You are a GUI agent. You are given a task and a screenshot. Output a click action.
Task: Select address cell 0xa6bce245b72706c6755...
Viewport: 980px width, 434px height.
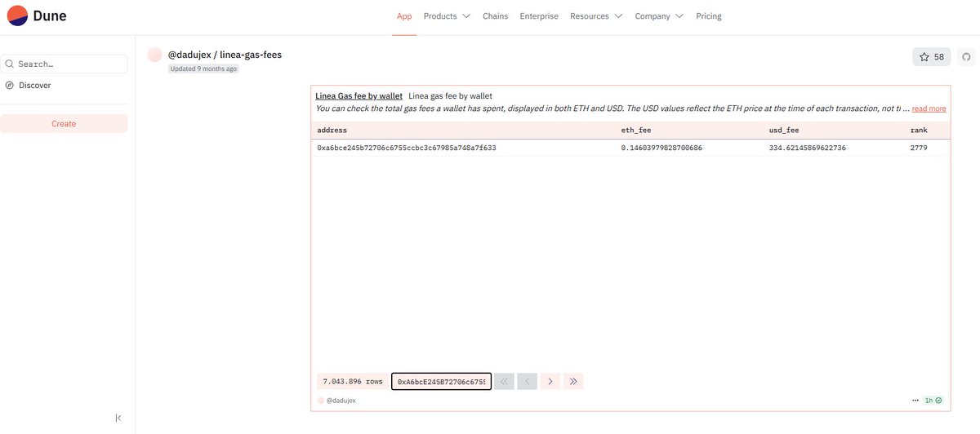point(407,148)
